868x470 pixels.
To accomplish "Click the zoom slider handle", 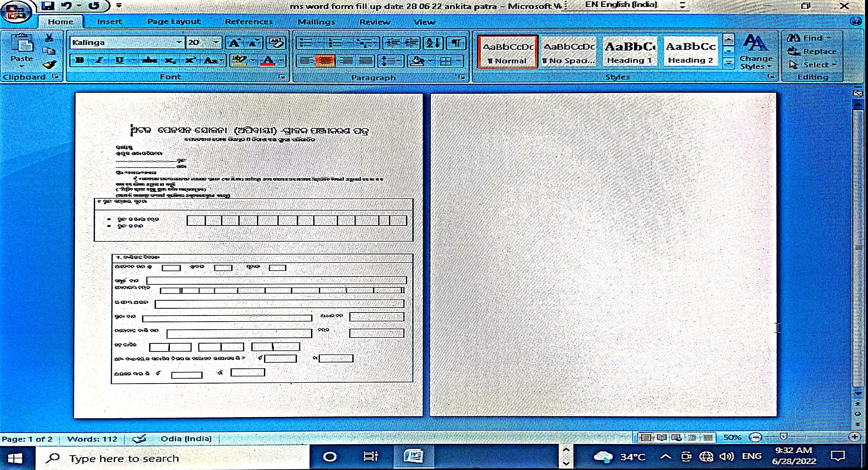I will point(784,437).
